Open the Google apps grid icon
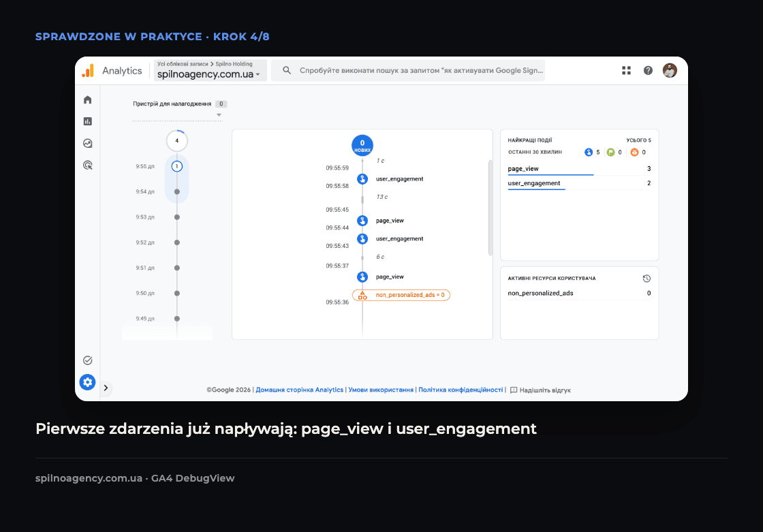763x532 pixels. 626,71
